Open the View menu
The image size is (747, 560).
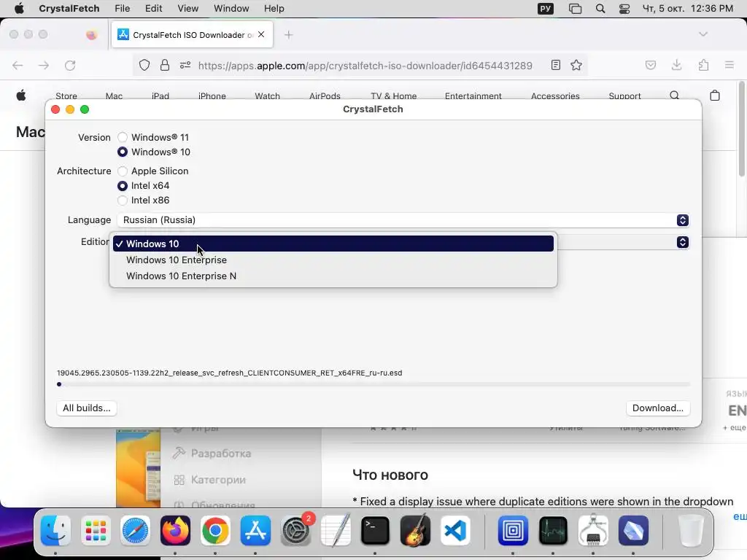187,9
